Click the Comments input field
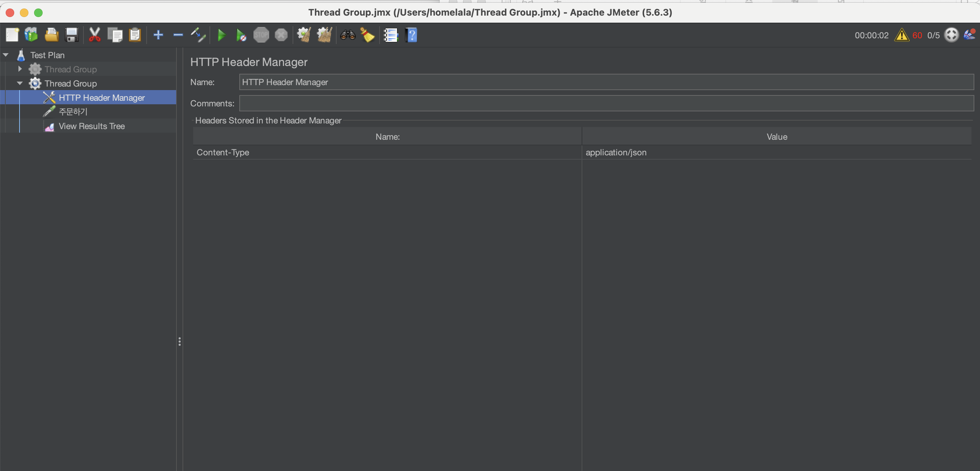The width and height of the screenshot is (980, 471). tap(606, 104)
